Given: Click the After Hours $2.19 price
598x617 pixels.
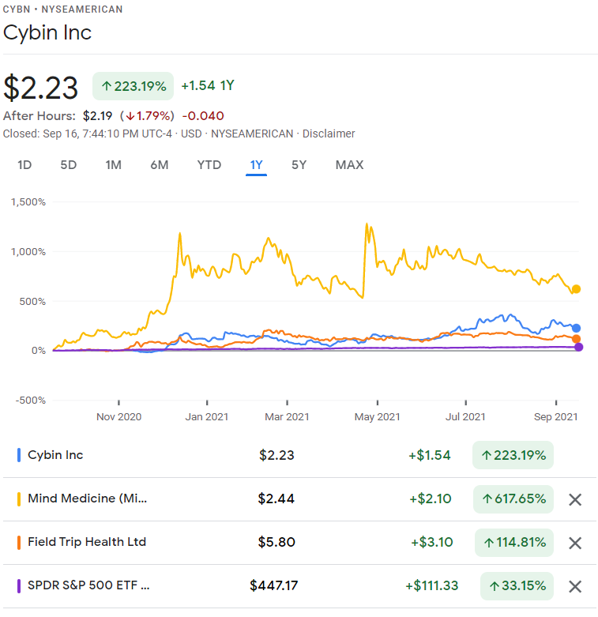Looking at the screenshot, I should click(98, 116).
